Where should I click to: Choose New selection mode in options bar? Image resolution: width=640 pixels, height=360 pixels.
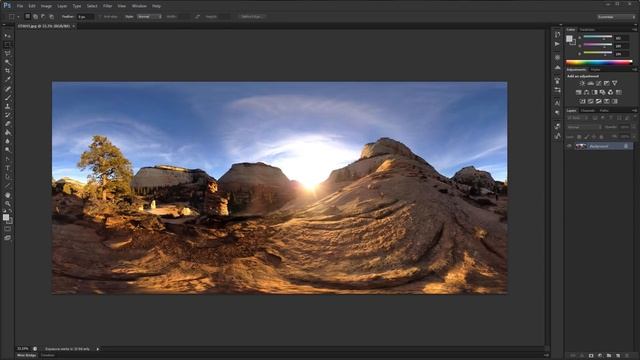pos(27,17)
